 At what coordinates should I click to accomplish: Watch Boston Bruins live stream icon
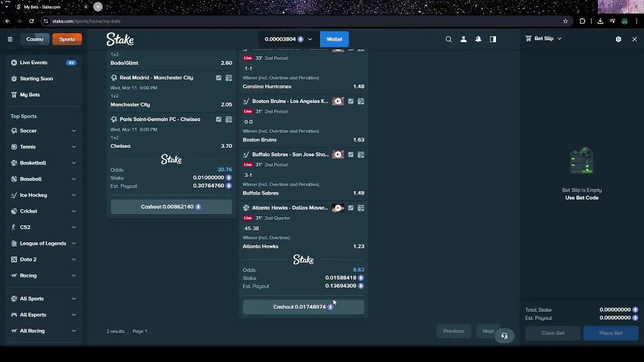pyautogui.click(x=338, y=102)
